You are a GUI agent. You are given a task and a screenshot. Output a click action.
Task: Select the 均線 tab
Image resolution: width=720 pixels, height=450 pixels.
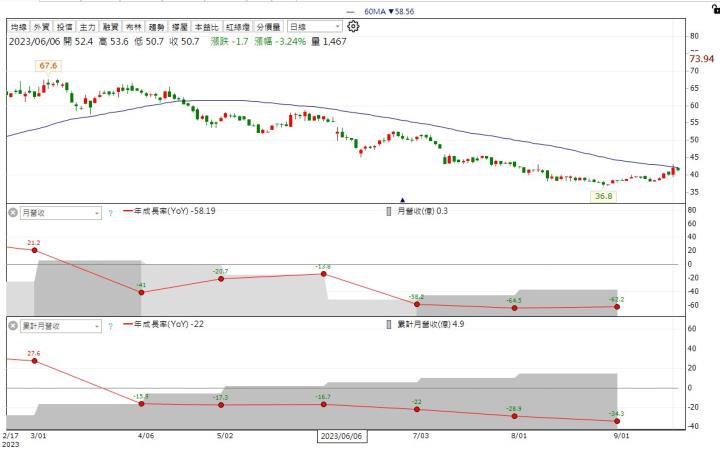(x=18, y=27)
